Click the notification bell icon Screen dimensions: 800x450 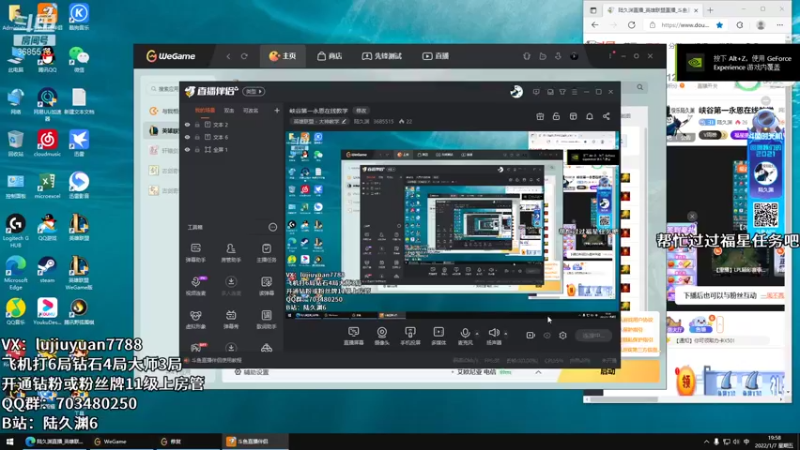coord(589,116)
